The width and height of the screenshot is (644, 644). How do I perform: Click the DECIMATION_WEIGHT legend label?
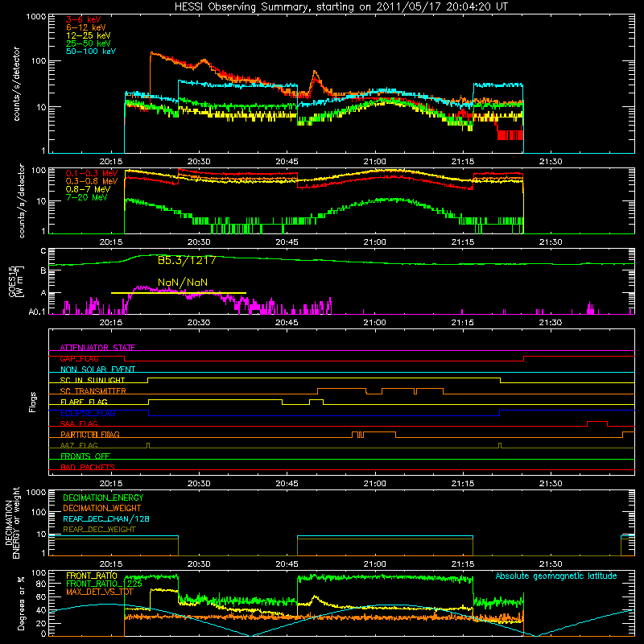(102, 509)
